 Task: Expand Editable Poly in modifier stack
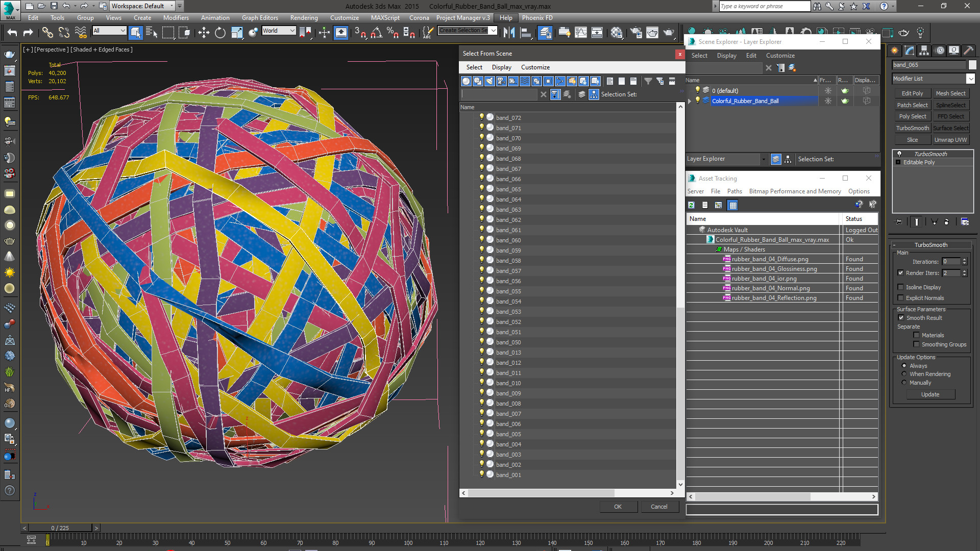[898, 162]
